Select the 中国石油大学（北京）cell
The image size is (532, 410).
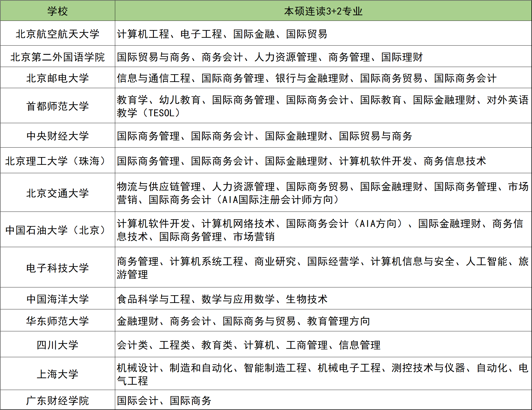pyautogui.click(x=58, y=230)
